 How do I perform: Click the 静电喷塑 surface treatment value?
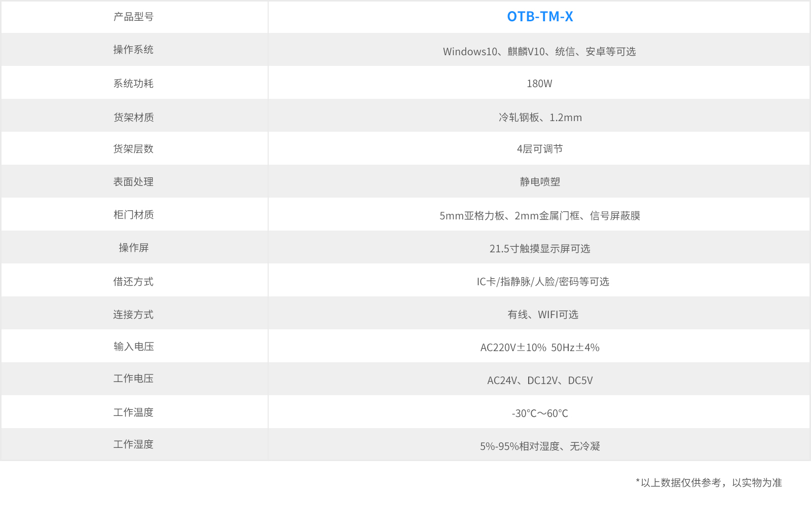coord(540,182)
